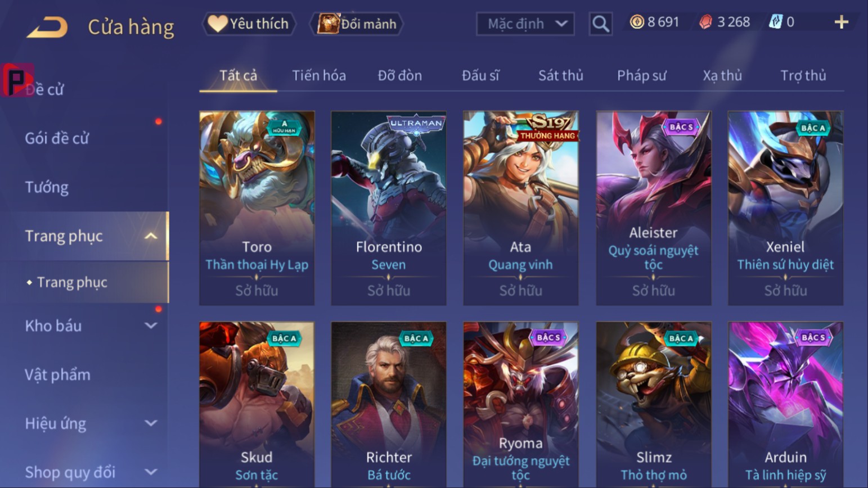This screenshot has height=488, width=868.
Task: Open Tướng in the sidebar
Action: click(47, 187)
